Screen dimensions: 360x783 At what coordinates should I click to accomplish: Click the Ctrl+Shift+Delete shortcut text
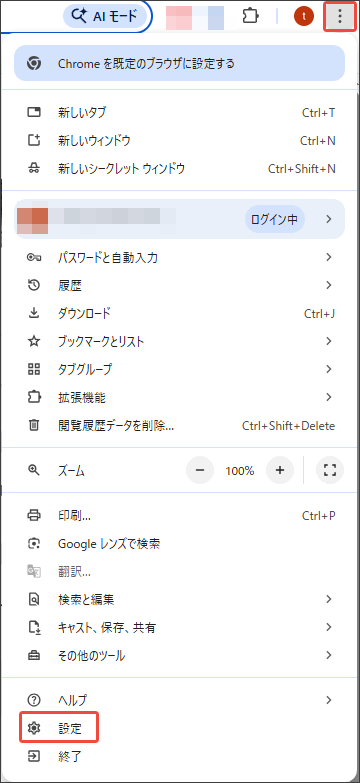point(289,426)
